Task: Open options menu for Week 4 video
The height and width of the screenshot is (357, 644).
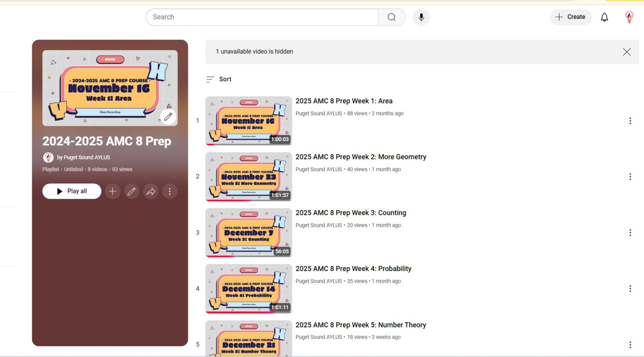Action: click(630, 289)
